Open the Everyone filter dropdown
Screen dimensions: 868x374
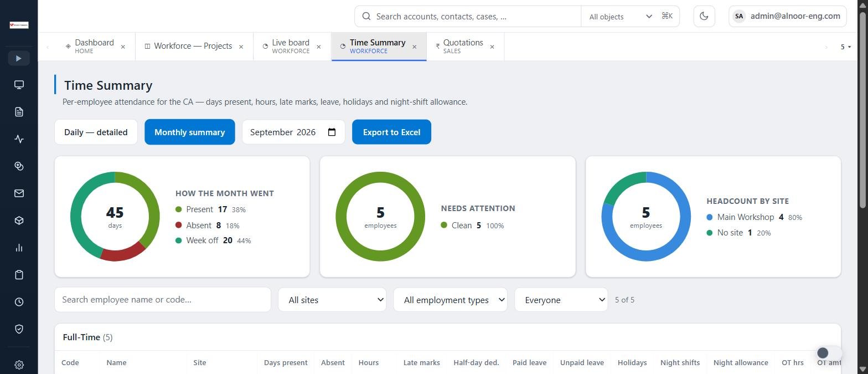tap(561, 300)
